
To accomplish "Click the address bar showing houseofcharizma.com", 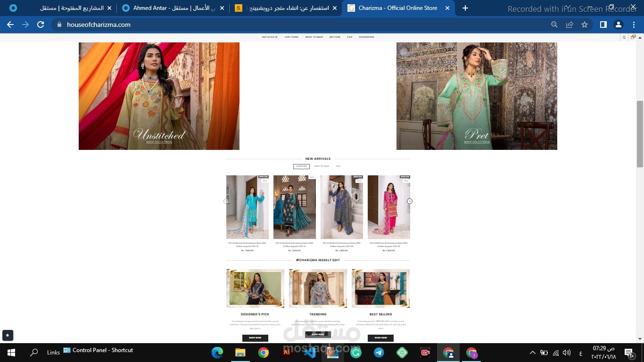I will (302, 25).
